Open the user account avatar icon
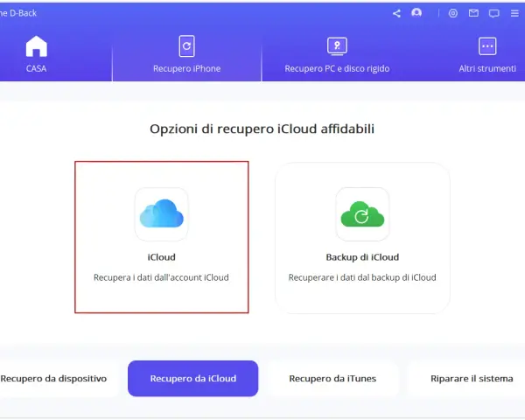The image size is (525, 420). coord(416,13)
